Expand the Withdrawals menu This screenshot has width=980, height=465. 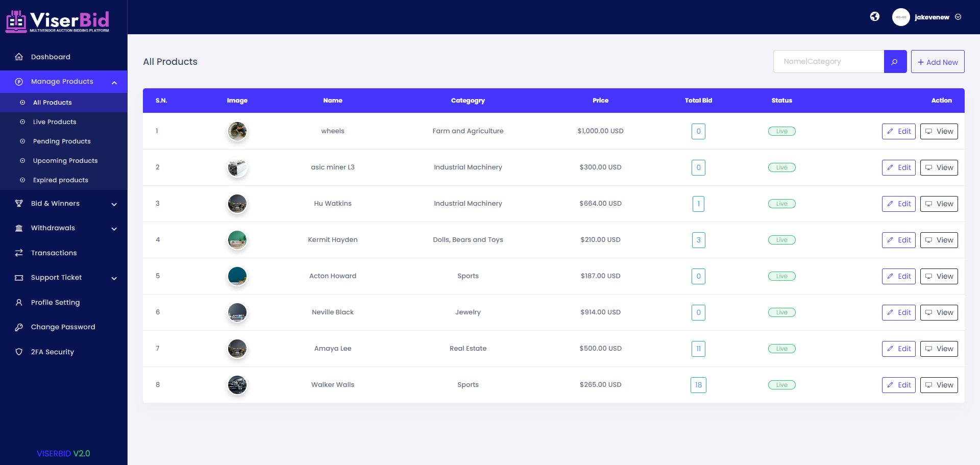(63, 228)
